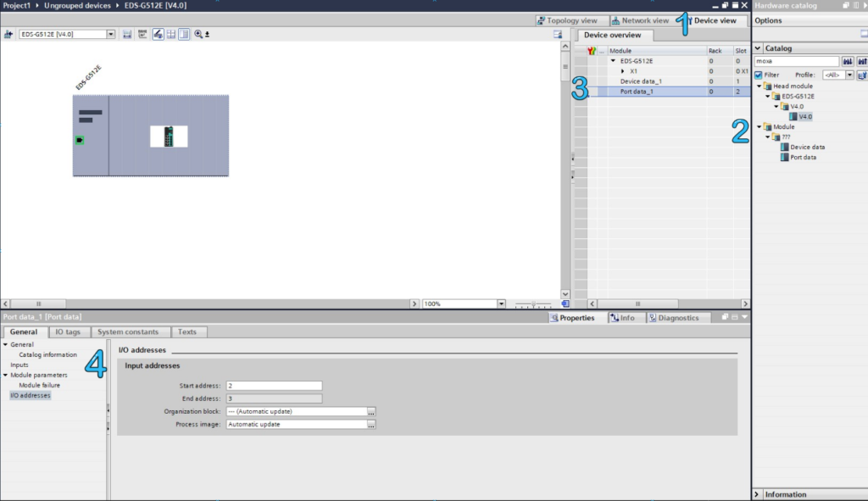Click the switch module image on the rack

tap(169, 136)
